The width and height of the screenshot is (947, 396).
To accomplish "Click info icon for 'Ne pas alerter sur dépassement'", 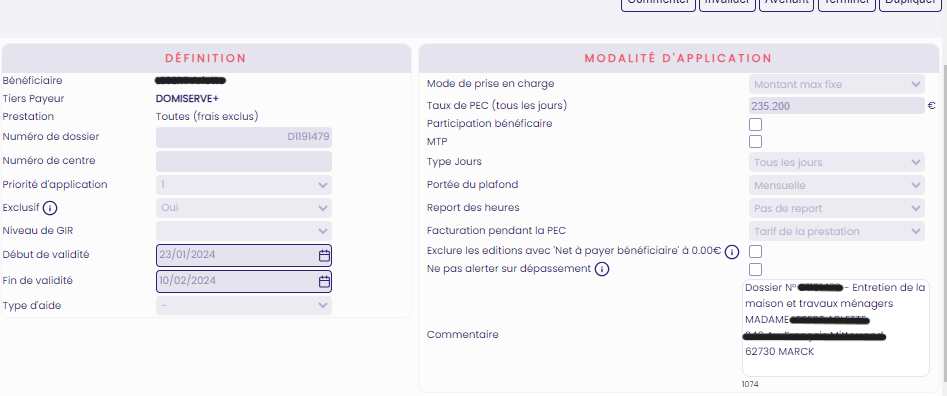I will point(602,269).
